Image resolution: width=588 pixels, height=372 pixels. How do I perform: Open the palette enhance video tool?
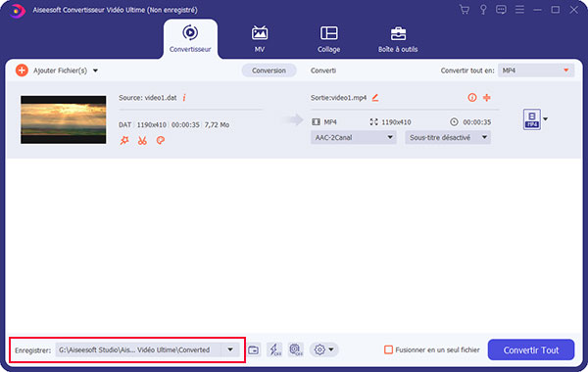click(160, 140)
